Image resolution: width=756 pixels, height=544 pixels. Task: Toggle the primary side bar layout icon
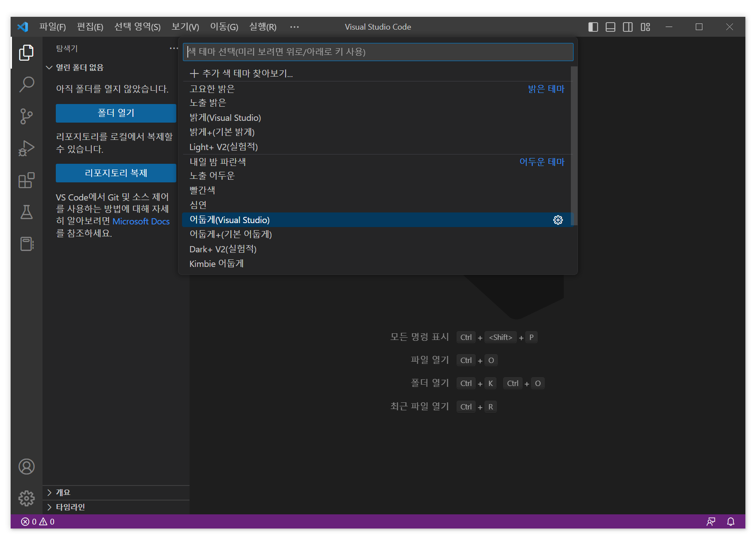pos(593,27)
